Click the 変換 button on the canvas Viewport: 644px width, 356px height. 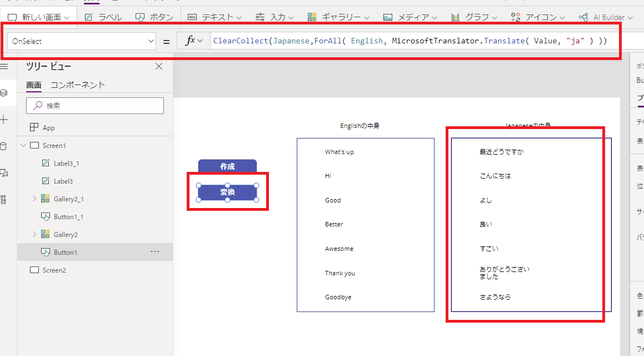tap(227, 191)
